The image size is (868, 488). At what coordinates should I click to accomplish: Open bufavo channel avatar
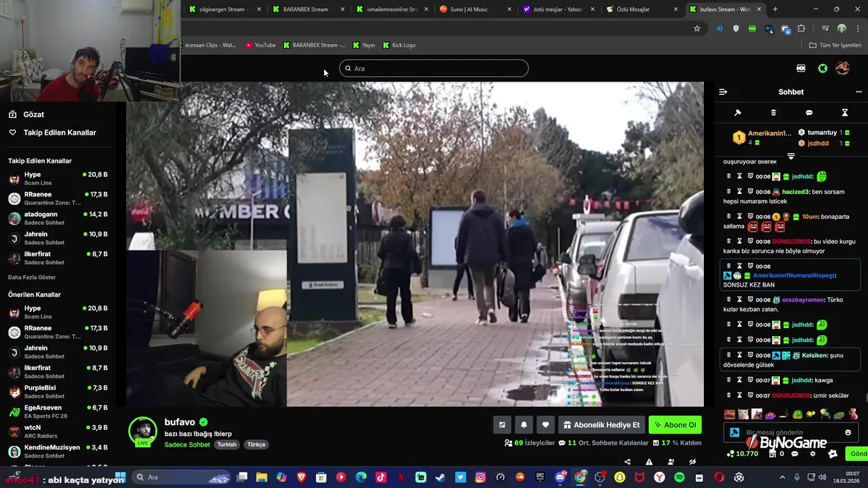[142, 430]
